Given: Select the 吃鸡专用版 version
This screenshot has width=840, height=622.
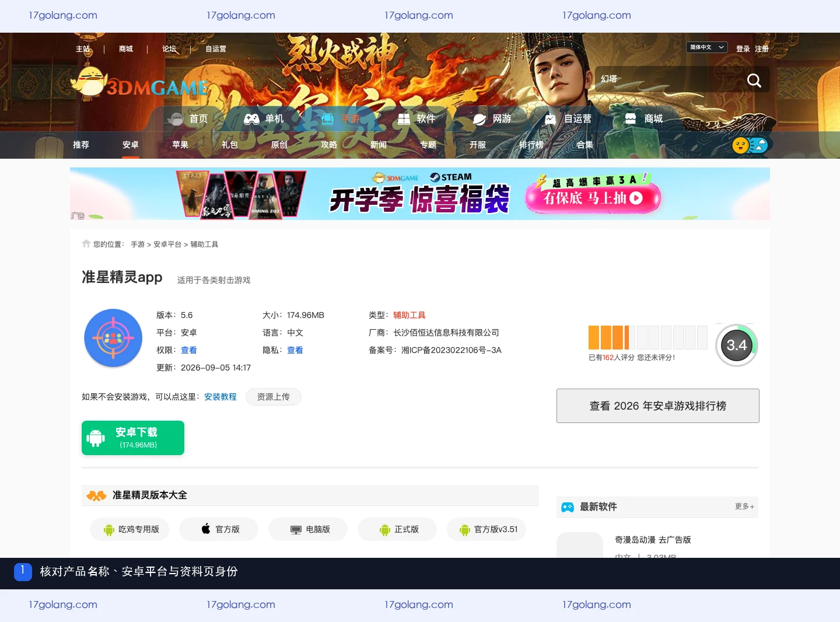Looking at the screenshot, I should pyautogui.click(x=129, y=529).
